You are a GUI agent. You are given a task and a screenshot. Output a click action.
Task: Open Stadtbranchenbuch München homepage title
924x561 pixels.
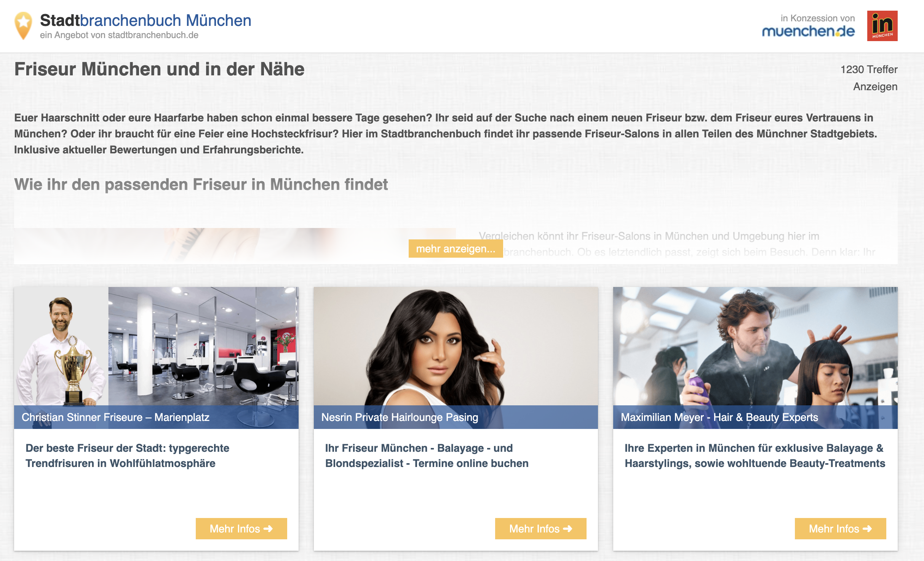click(145, 20)
